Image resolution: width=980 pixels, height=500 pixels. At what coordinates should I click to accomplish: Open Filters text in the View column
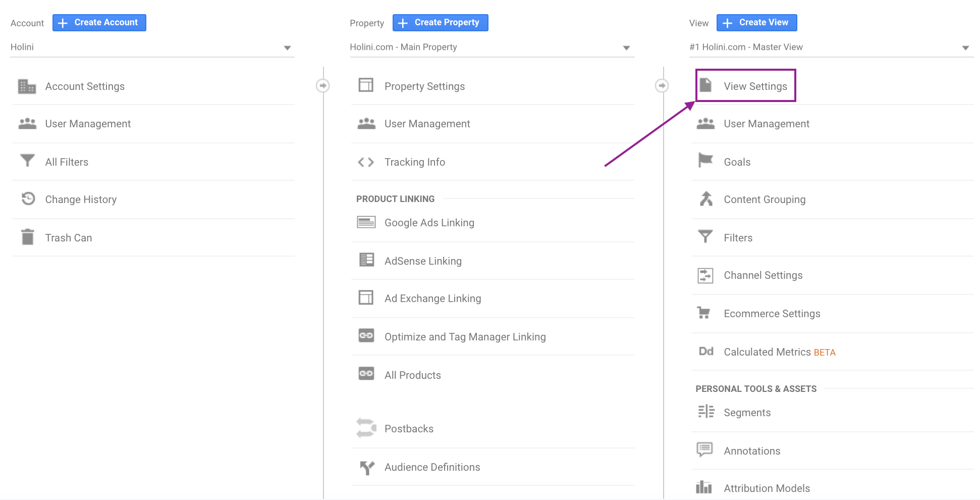point(738,238)
